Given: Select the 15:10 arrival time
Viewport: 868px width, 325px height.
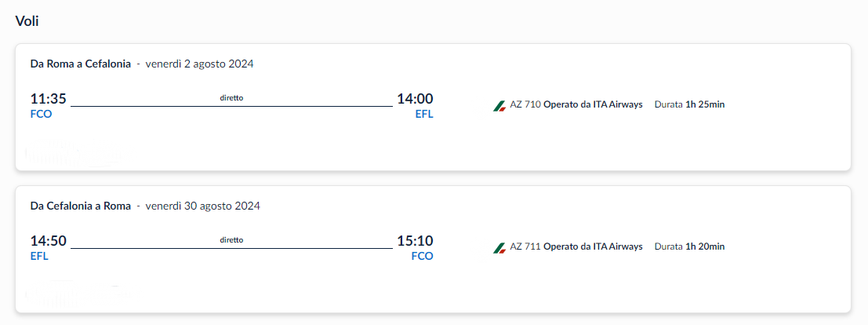Looking at the screenshot, I should point(415,241).
